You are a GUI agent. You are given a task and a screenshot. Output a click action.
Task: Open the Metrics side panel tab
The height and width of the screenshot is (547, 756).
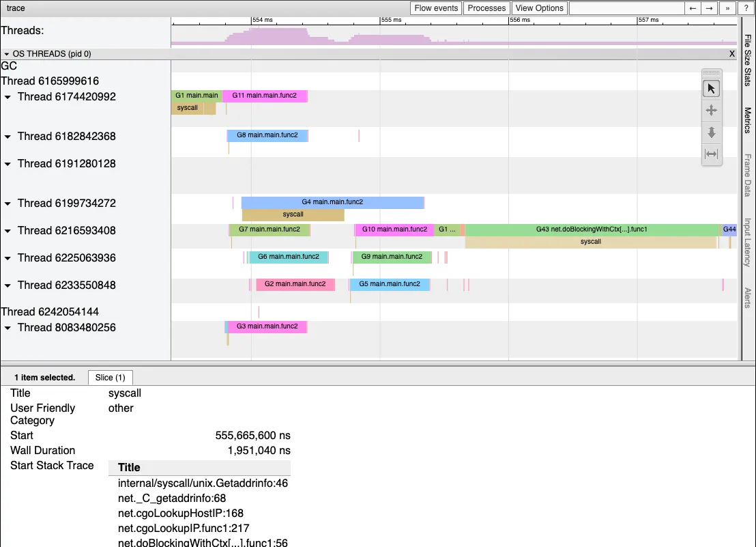pyautogui.click(x=748, y=120)
